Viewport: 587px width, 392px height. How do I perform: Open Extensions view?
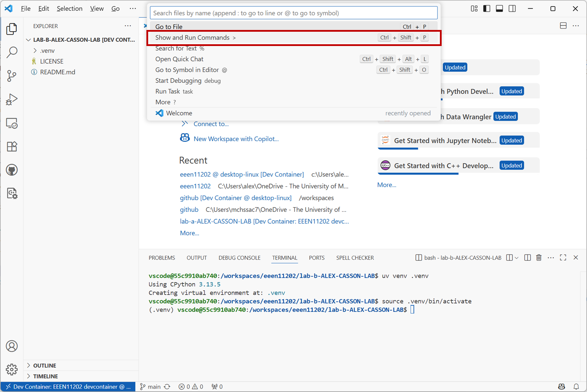[x=12, y=147]
